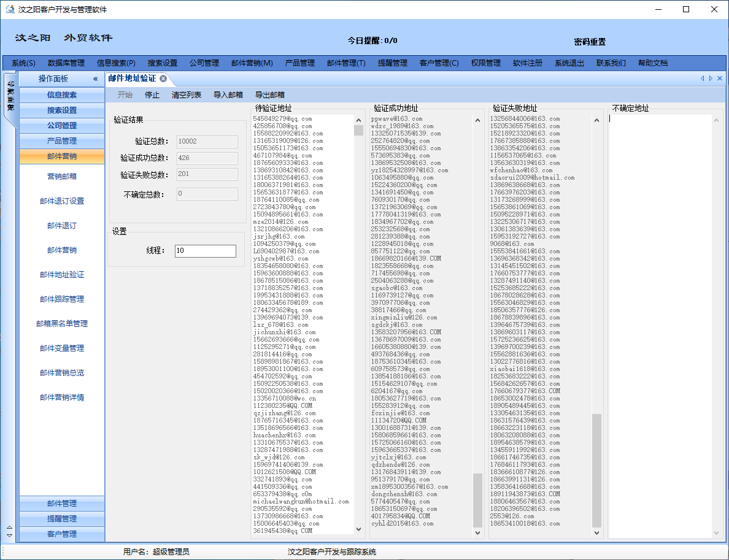This screenshot has width=729, height=560.
Task: Open the 邮件营销(M) menu
Action: pyautogui.click(x=252, y=63)
